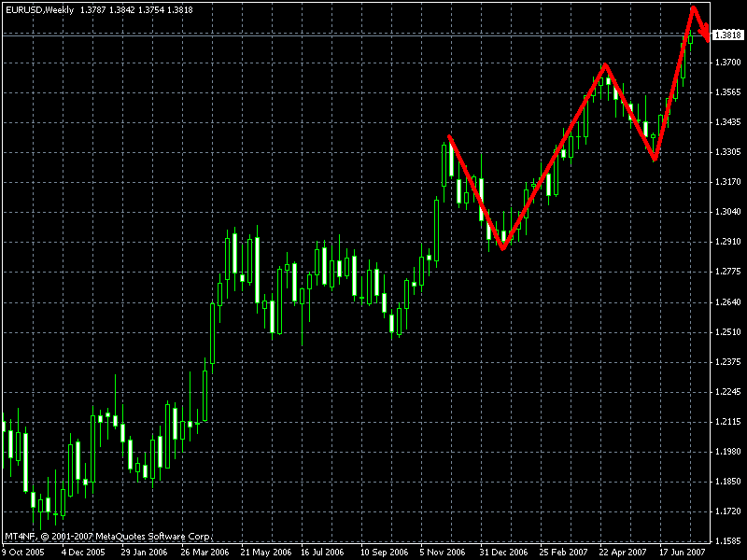The width and height of the screenshot is (747, 560).
Task: Select the 1.3818 current price tag
Action: point(727,35)
